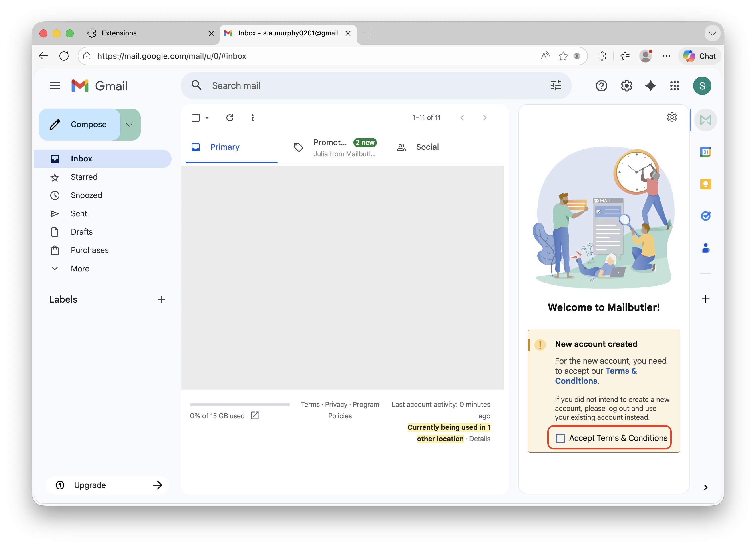Expand the More folders list
Viewport: 756px width, 548px height.
click(x=80, y=269)
